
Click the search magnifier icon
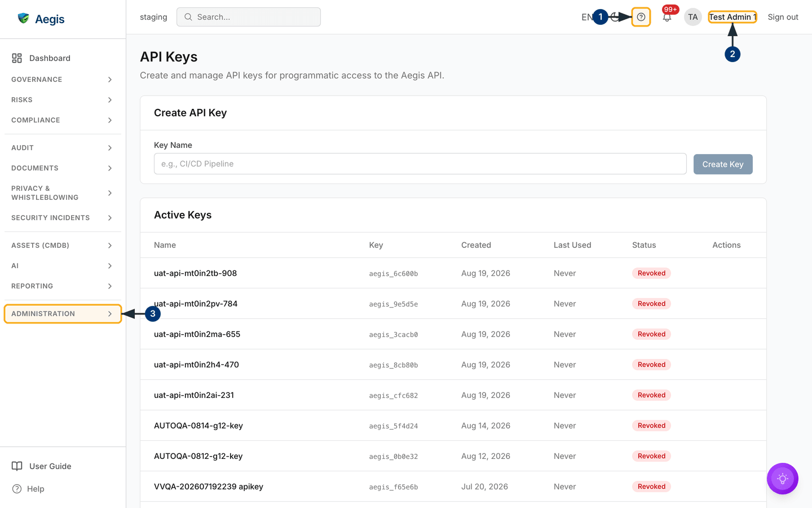[188, 17]
